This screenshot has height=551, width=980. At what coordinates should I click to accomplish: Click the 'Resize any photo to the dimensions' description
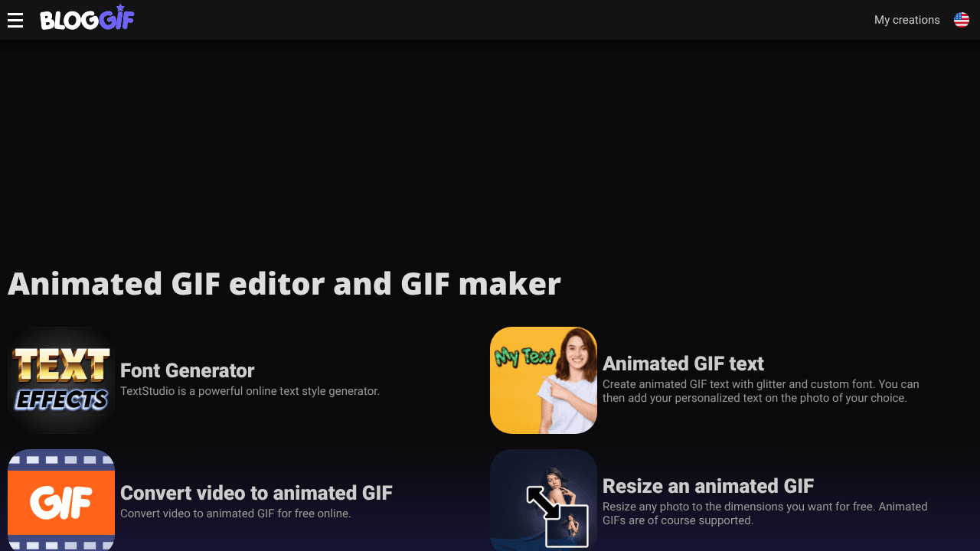point(765,514)
